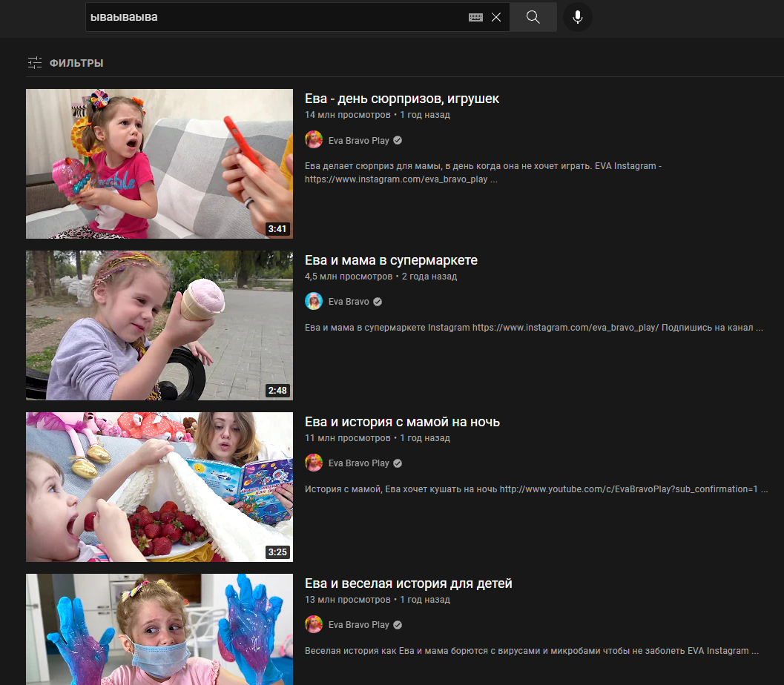Click the filters slider icon

tap(34, 63)
